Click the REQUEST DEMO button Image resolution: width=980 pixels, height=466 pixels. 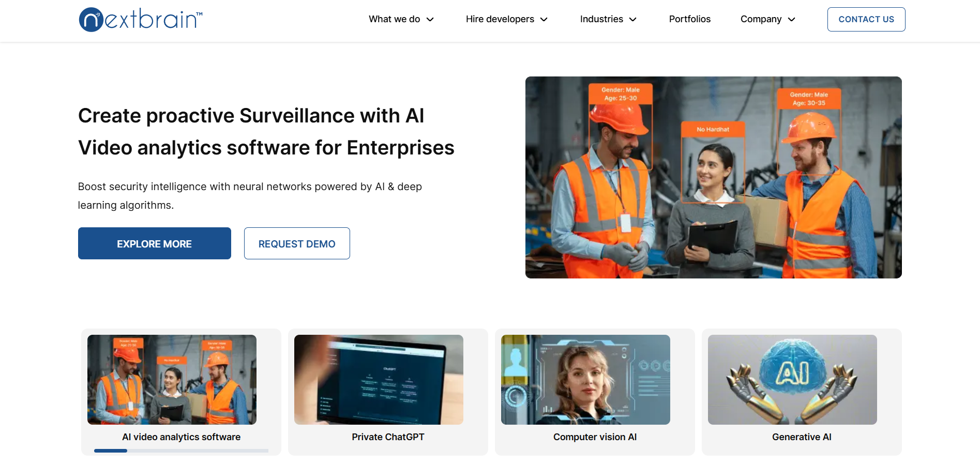pyautogui.click(x=297, y=243)
